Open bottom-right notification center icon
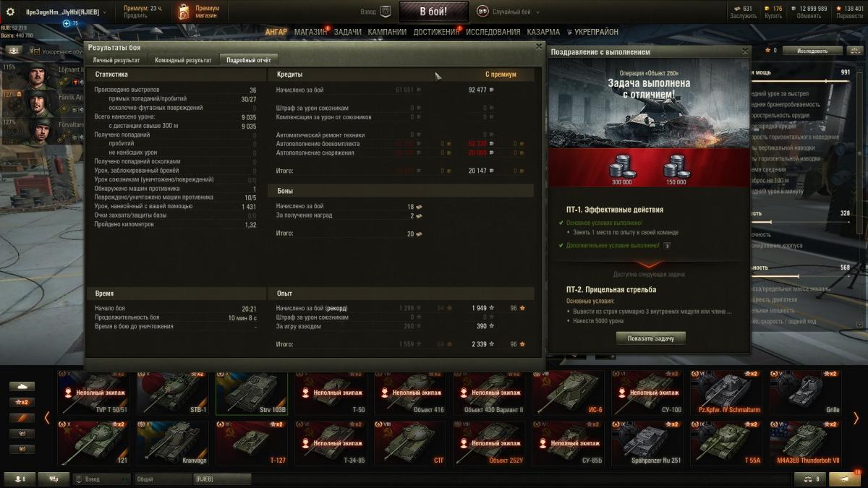The height and width of the screenshot is (488, 868). coord(845,479)
